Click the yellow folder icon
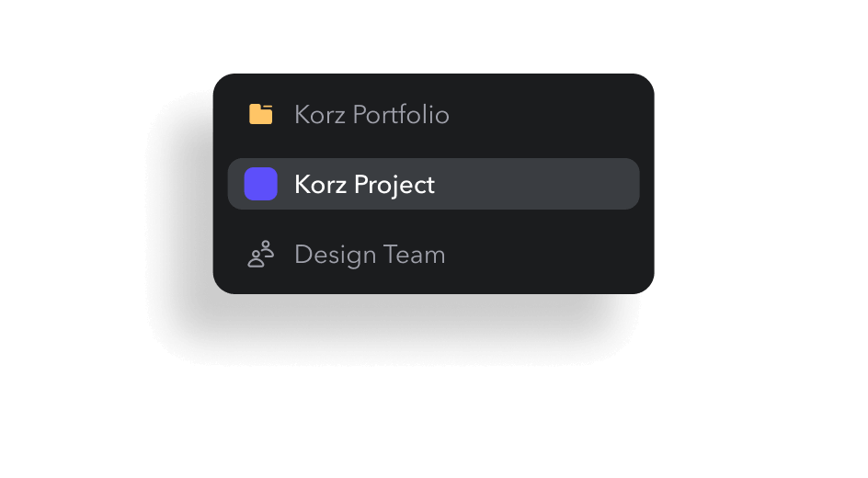 point(261,115)
